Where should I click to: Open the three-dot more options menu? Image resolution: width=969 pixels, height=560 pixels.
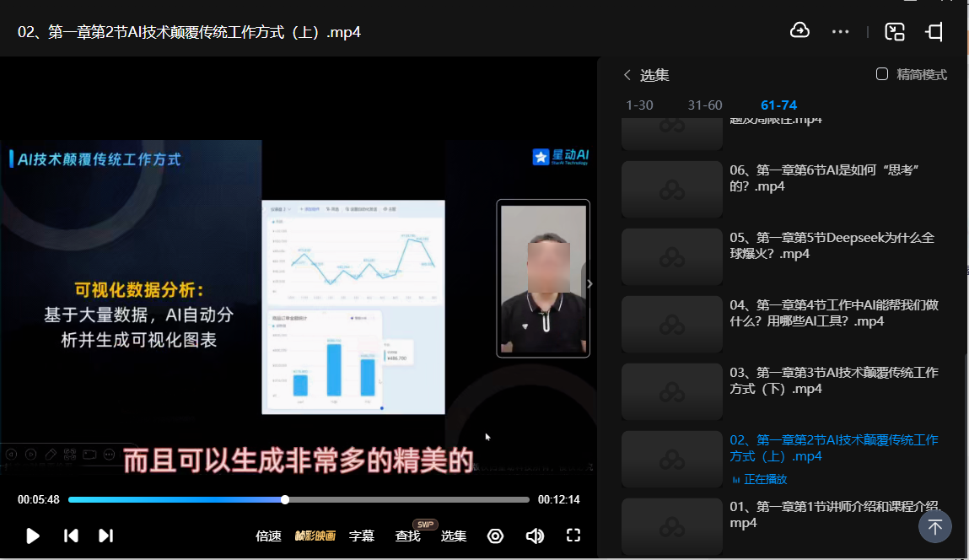coord(840,32)
